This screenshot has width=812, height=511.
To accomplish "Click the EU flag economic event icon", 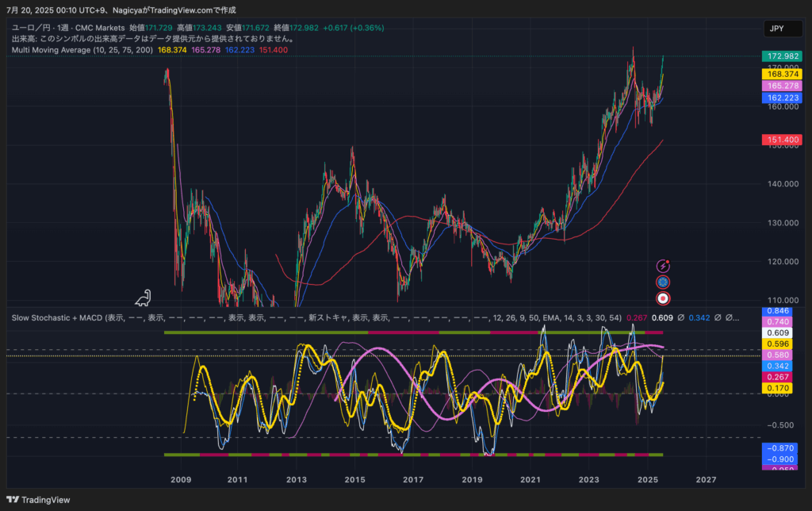I will point(663,282).
